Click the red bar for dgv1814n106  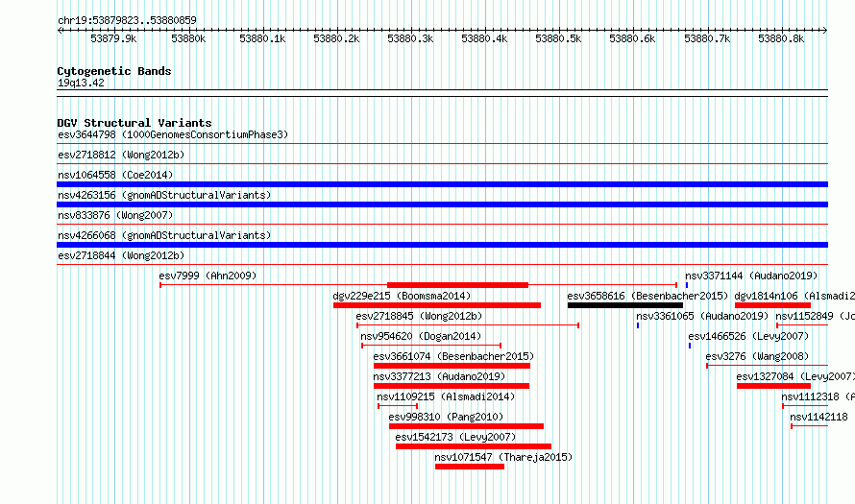(x=772, y=305)
